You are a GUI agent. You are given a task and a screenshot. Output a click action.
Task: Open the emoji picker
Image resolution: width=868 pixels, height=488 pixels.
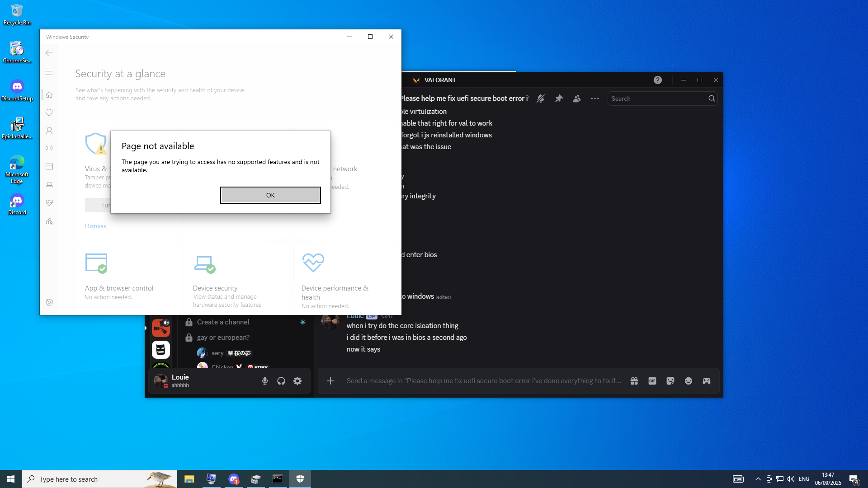point(689,381)
